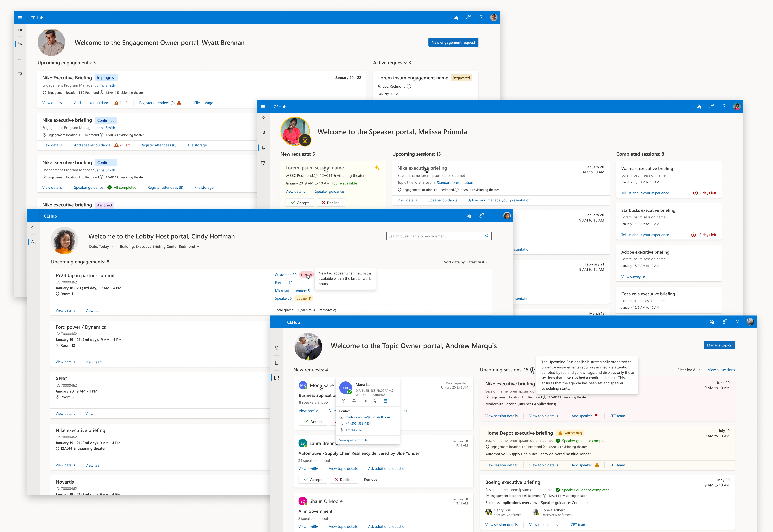This screenshot has height=532, width=773.
Task: Click Standard presentation link in Nike session
Action: click(x=455, y=182)
